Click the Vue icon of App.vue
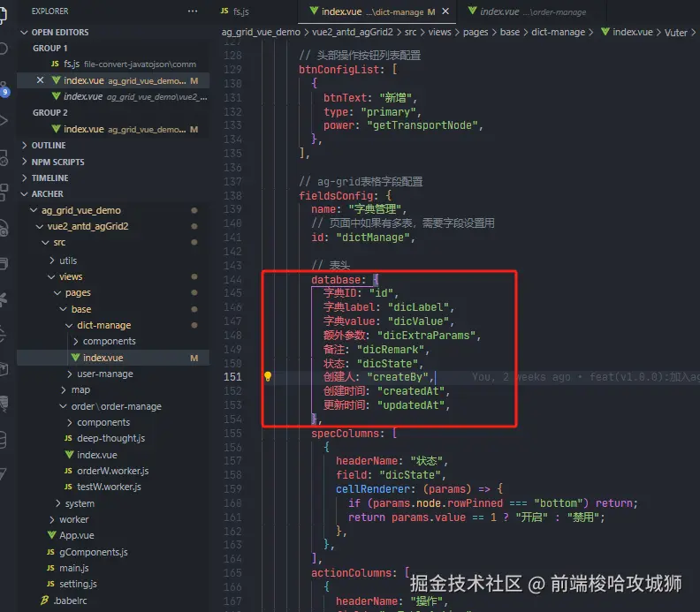 (52, 535)
